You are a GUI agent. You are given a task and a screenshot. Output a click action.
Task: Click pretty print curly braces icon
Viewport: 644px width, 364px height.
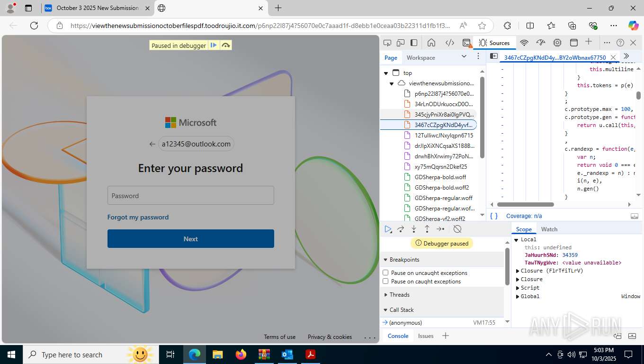click(494, 216)
